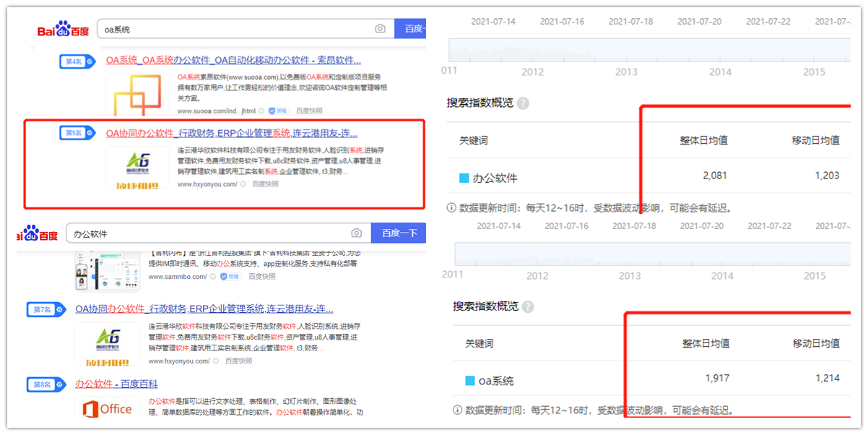Click the info icon beneath the oa系统 row
868x435 pixels.
(458, 410)
